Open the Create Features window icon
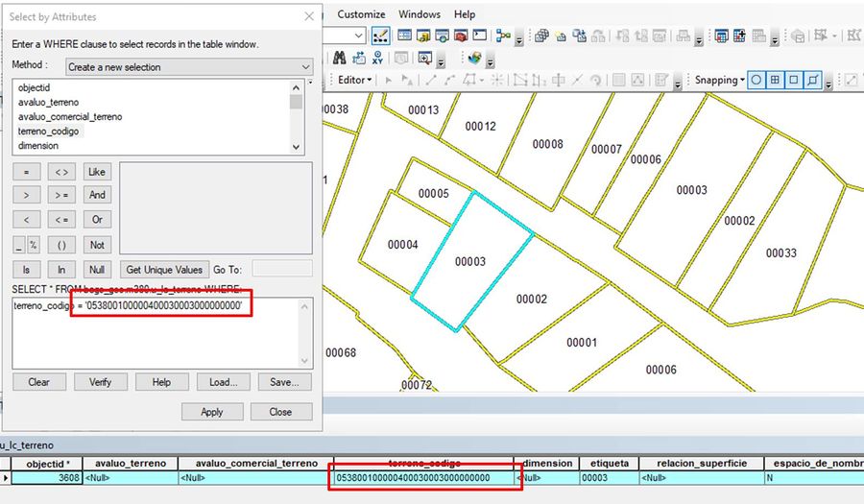 [x=661, y=80]
